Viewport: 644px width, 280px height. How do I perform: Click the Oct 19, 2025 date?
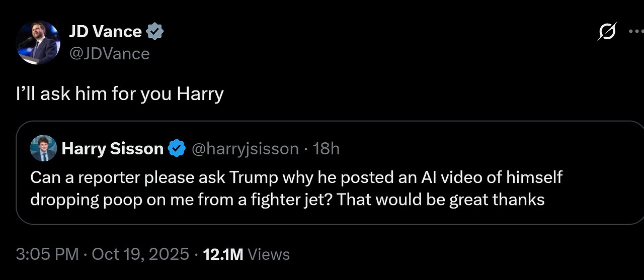pos(140,254)
